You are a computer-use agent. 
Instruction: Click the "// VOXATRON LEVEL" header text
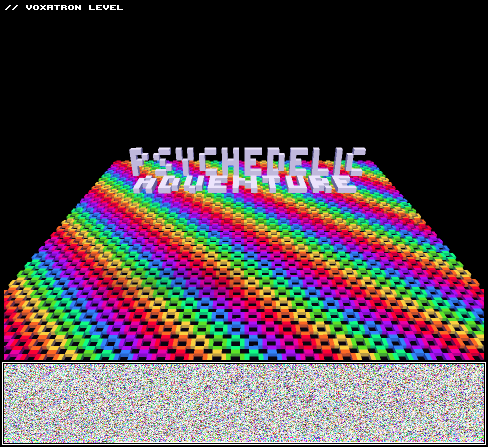coord(64,7)
